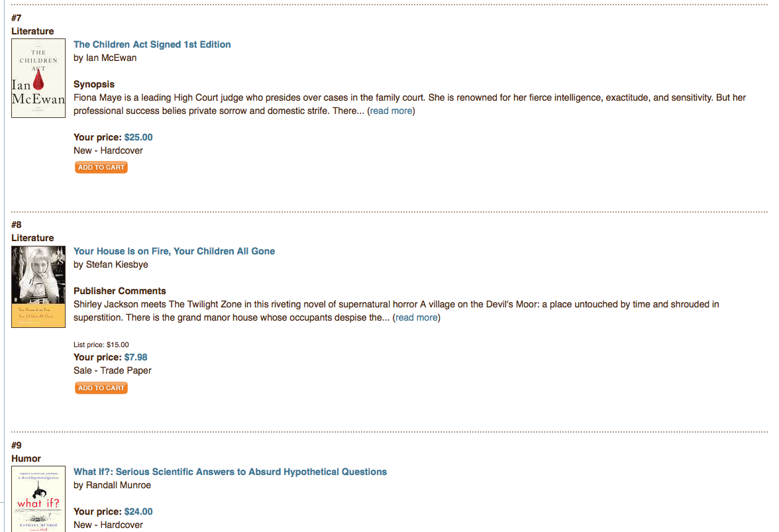
Task: Click author name Ian McEwan
Action: click(111, 58)
